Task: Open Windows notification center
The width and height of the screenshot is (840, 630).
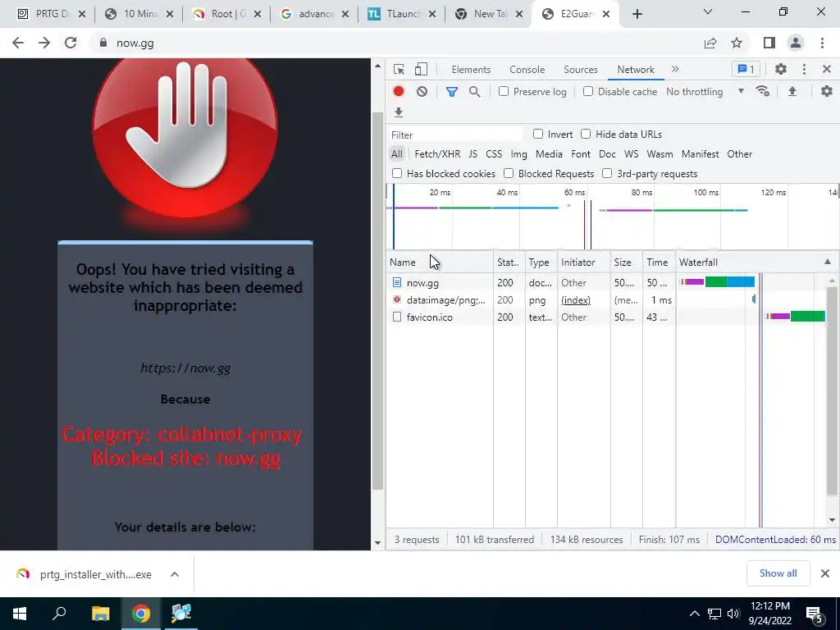Action: tap(815, 614)
